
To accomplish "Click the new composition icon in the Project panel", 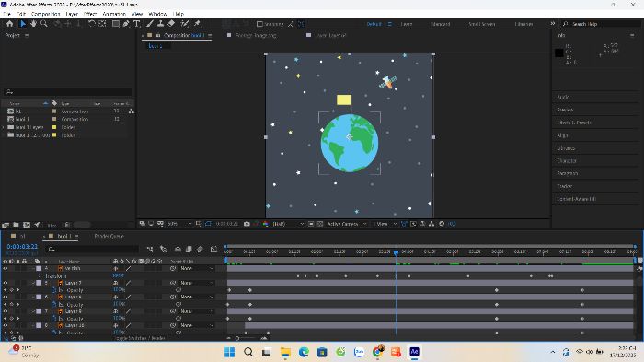I will pos(27,225).
